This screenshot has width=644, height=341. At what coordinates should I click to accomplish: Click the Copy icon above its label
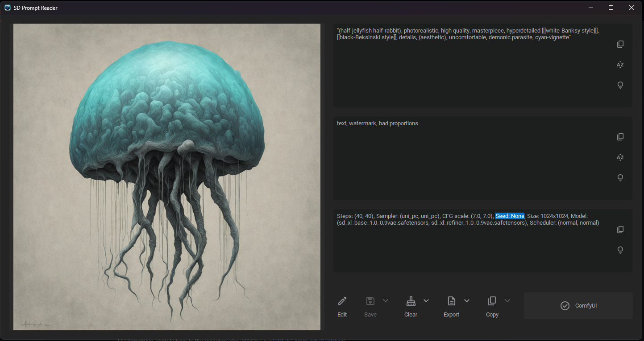click(492, 300)
